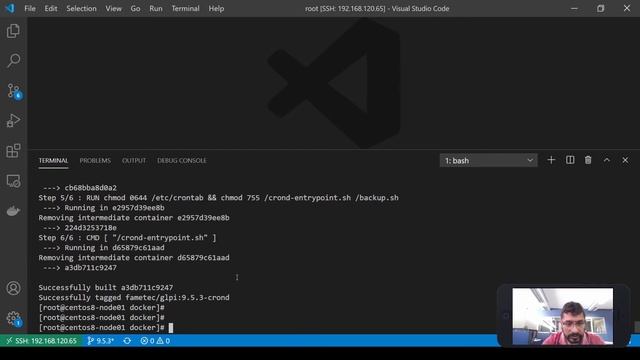Open the Extensions view

tap(13, 151)
